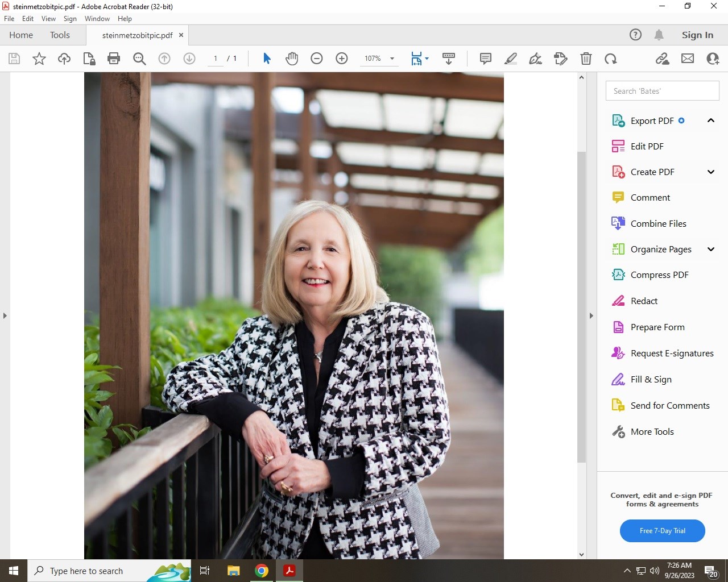Expand the Organize Pages options
This screenshot has width=728, height=582.
tap(710, 249)
